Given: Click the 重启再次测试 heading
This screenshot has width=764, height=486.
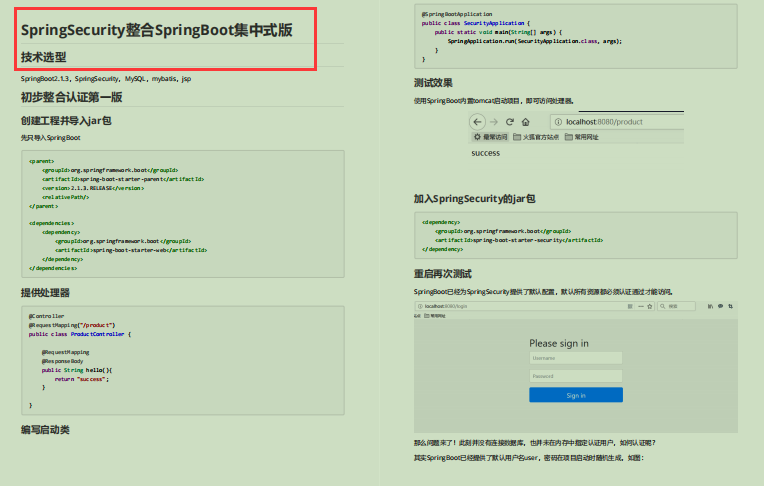Looking at the screenshot, I should (x=442, y=273).
